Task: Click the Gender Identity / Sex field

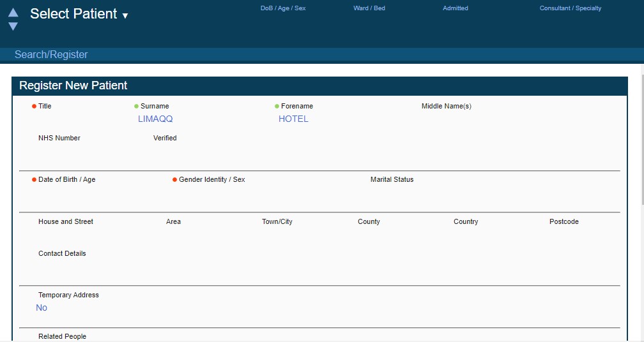Action: tap(212, 179)
